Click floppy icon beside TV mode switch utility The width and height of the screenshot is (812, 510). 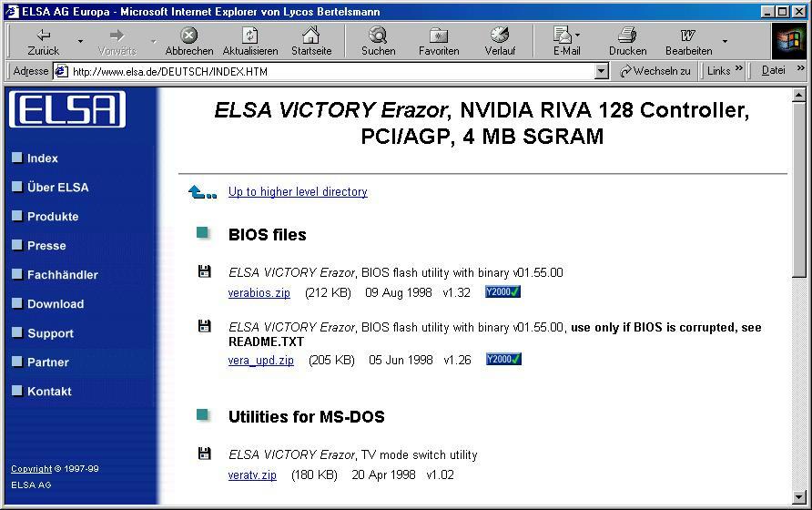point(205,454)
